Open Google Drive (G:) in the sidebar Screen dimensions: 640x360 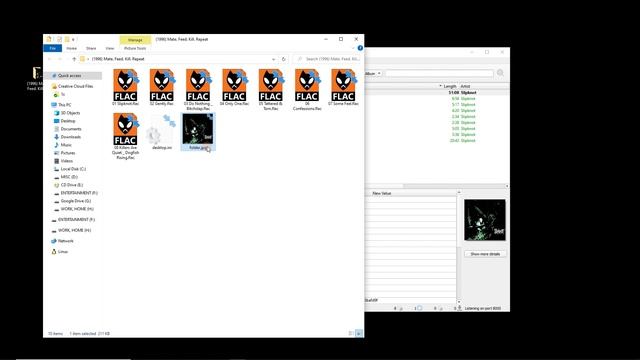click(72, 201)
